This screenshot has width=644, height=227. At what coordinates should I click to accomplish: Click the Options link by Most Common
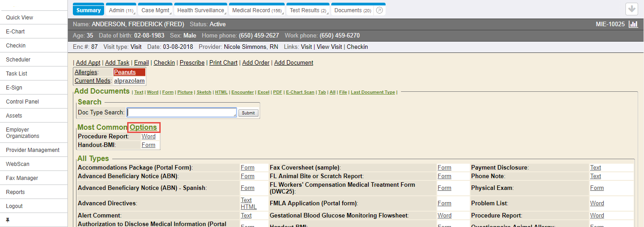pos(143,128)
